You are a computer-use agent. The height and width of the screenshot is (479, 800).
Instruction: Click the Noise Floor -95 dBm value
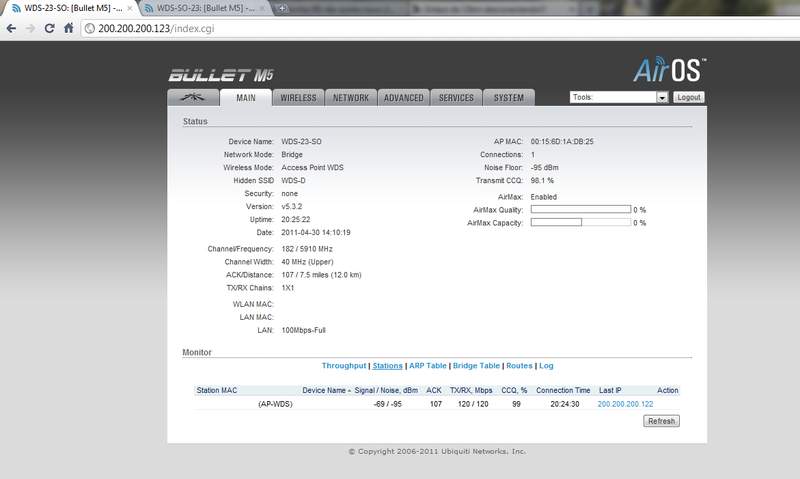click(544, 168)
